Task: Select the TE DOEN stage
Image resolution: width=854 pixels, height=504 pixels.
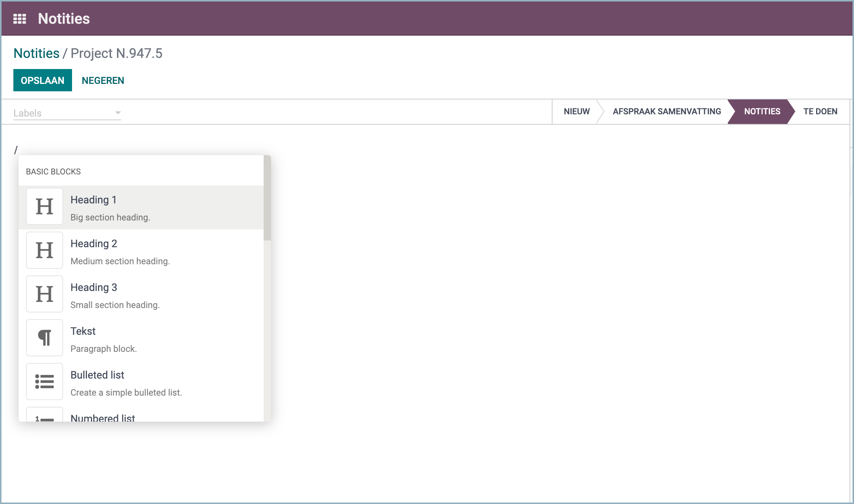Action: pyautogui.click(x=820, y=111)
